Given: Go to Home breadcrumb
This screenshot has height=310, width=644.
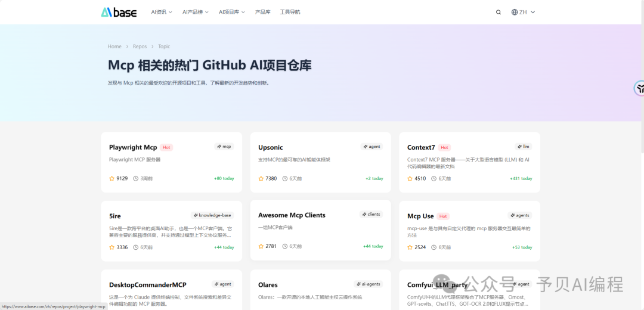Looking at the screenshot, I should [114, 46].
